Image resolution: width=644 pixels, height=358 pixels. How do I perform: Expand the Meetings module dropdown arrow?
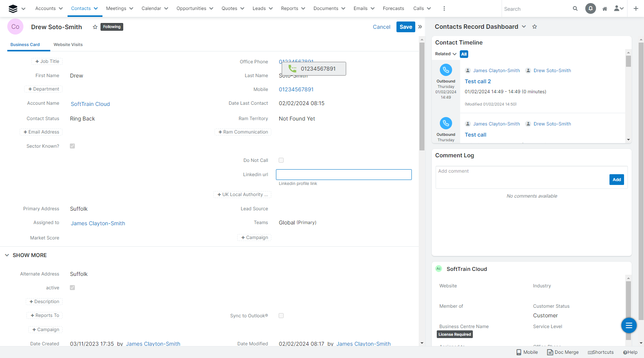coord(131,8)
